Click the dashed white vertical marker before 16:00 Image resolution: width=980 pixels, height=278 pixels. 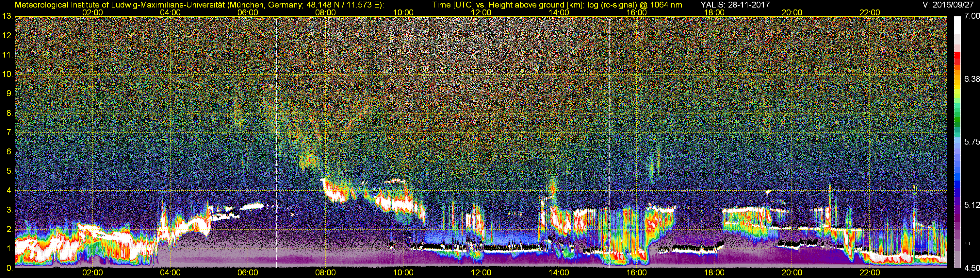point(609,142)
